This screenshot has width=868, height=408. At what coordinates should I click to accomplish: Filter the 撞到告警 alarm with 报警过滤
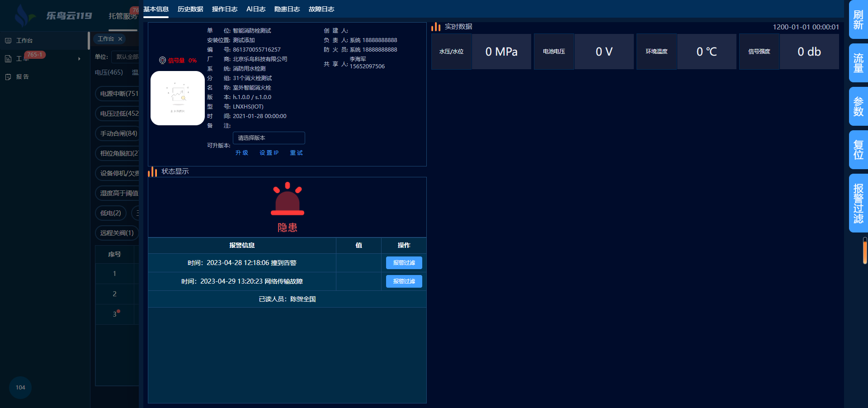coord(404,263)
